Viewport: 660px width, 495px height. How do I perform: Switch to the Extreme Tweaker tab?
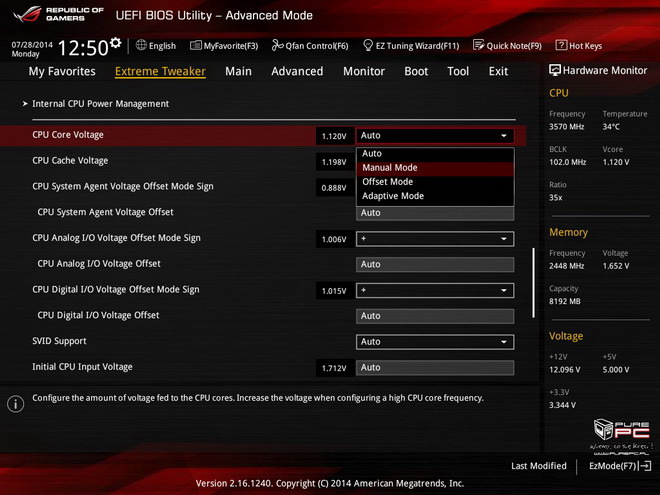pyautogui.click(x=160, y=71)
